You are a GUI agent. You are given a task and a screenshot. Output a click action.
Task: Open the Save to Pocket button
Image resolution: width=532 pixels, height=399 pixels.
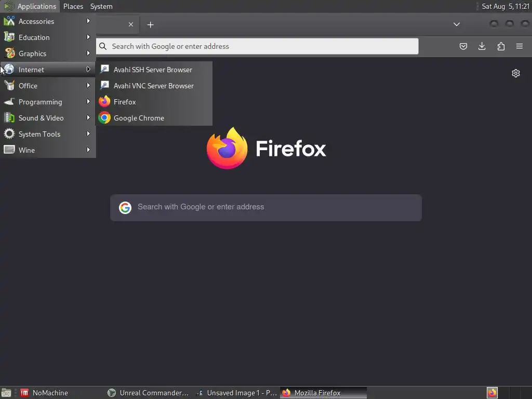click(463, 46)
